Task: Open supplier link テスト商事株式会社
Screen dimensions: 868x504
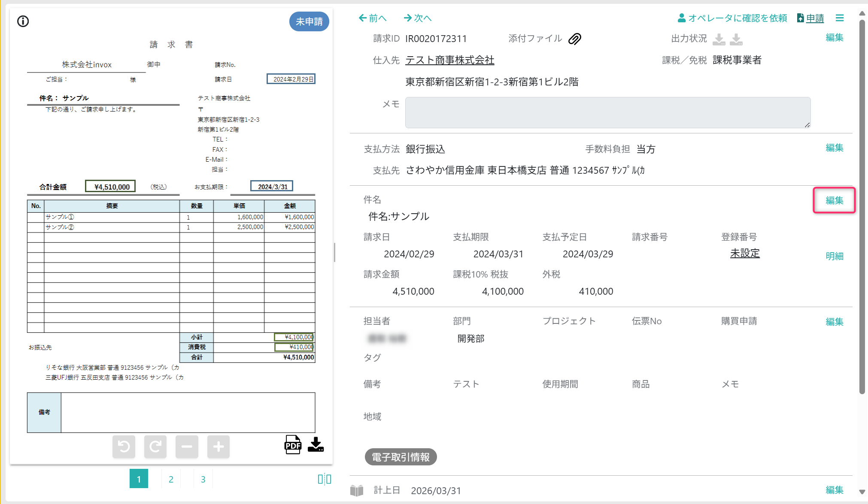Action: [449, 60]
